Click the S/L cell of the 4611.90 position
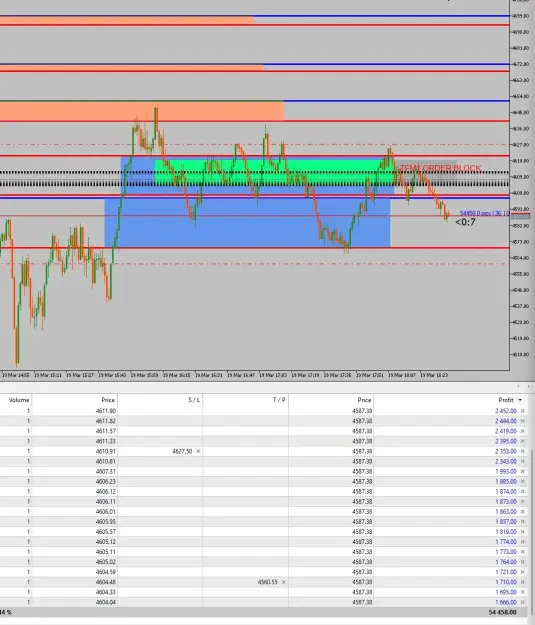This screenshot has height=625, width=535. click(160, 411)
